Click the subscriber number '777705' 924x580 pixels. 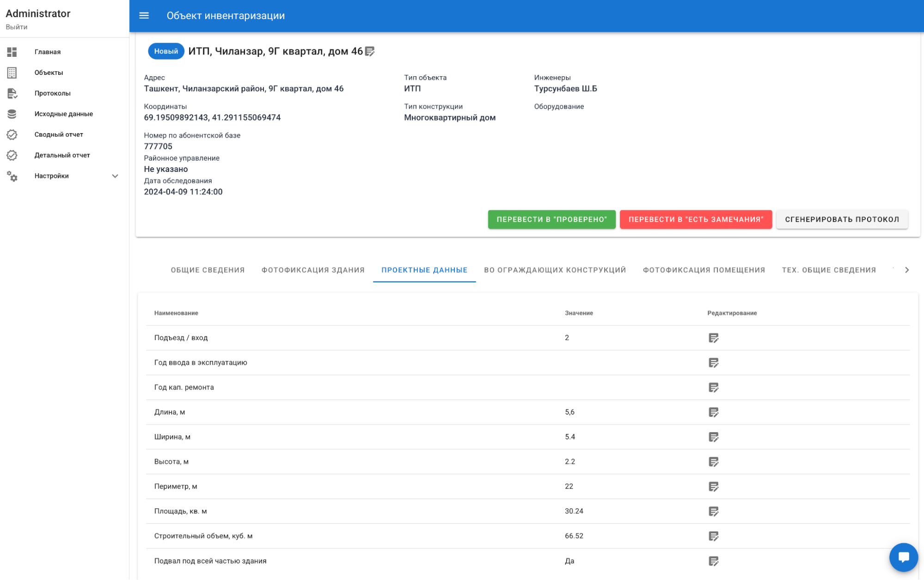[158, 147]
